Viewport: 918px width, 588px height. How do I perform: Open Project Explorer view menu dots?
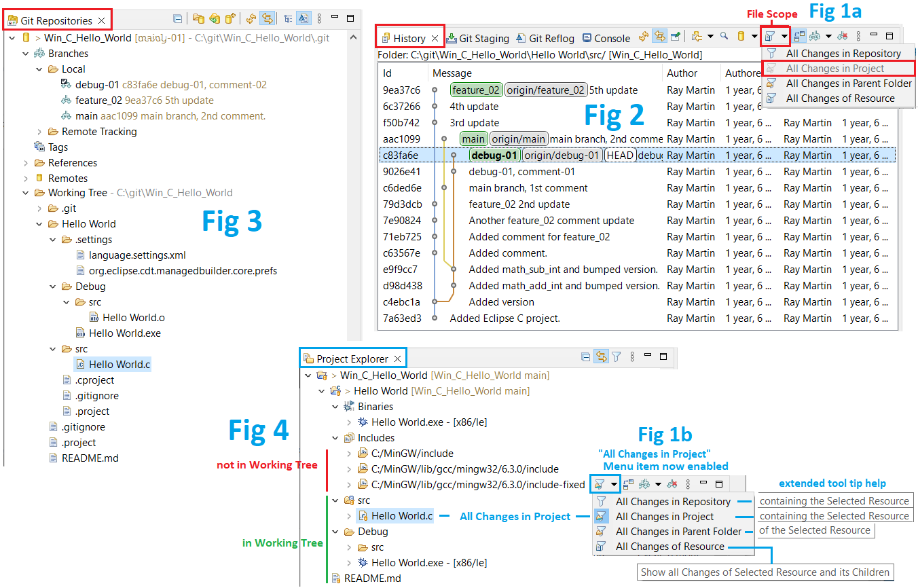(632, 356)
